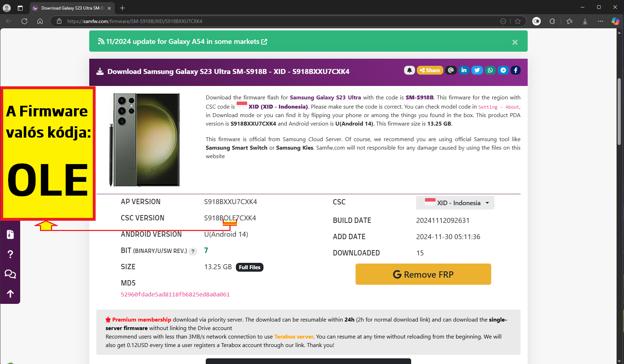Open the Galaxy A54 update announcement link
624x364 pixels.
tap(183, 41)
